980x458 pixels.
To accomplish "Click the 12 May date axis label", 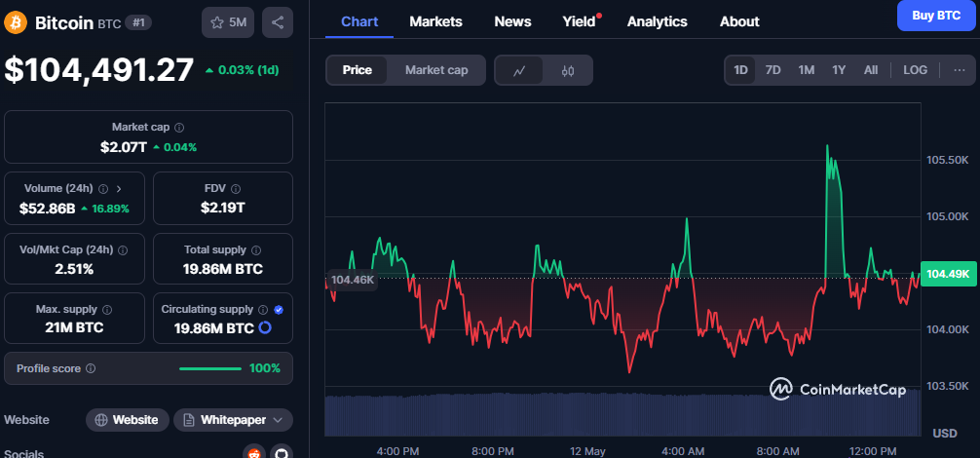I will tap(586, 451).
